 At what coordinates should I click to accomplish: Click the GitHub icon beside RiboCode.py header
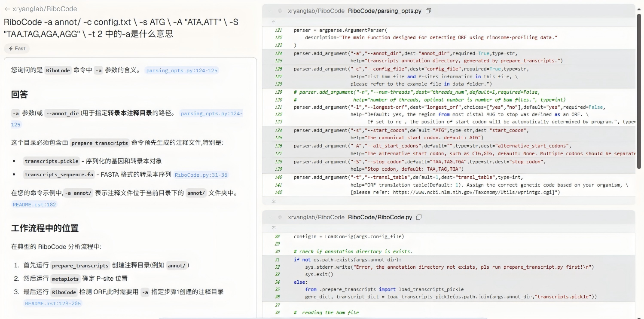click(280, 218)
